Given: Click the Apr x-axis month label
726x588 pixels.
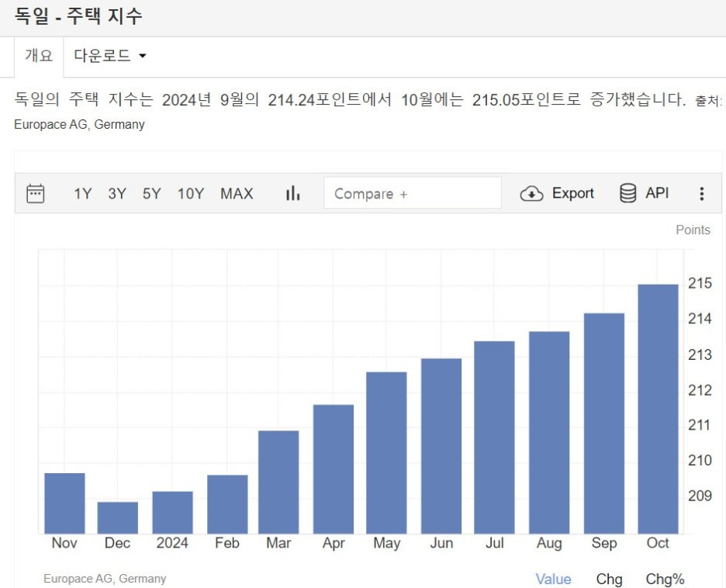Looking at the screenshot, I should tap(334, 544).
